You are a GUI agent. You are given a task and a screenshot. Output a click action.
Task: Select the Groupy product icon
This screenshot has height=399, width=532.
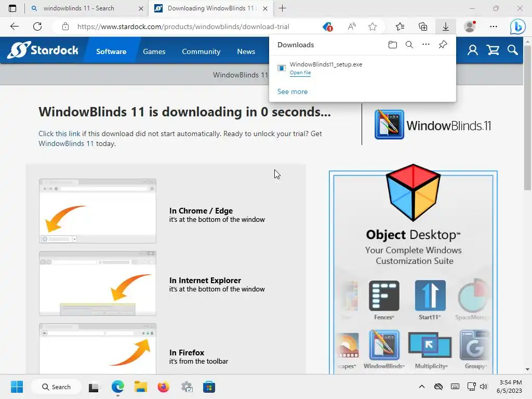[x=474, y=345]
